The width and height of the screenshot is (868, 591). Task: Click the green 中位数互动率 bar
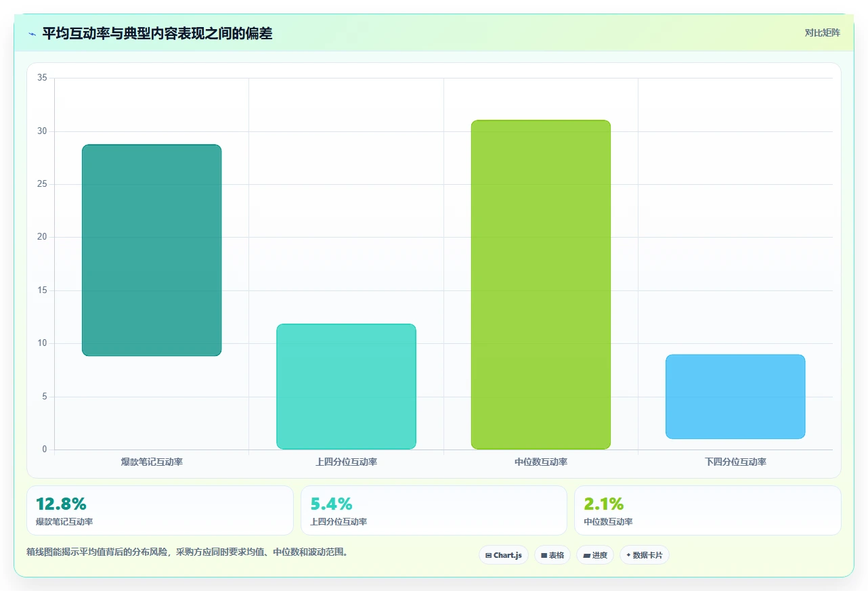click(x=541, y=284)
